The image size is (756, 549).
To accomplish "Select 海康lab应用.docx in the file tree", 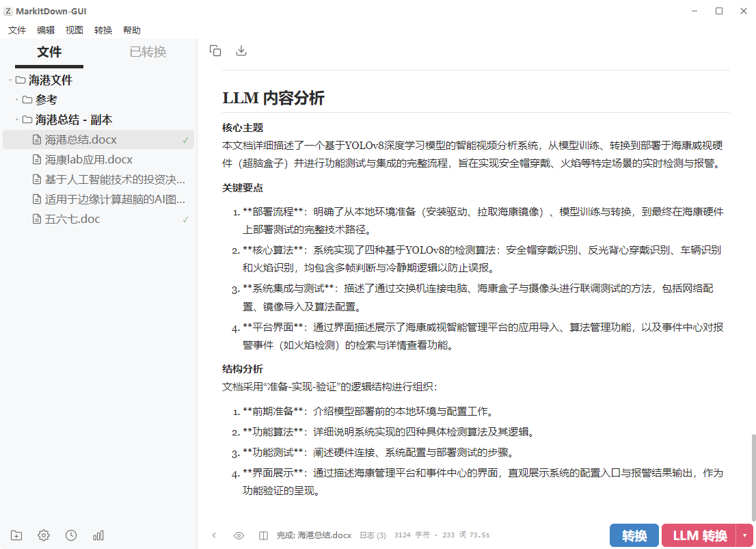I will click(98, 159).
